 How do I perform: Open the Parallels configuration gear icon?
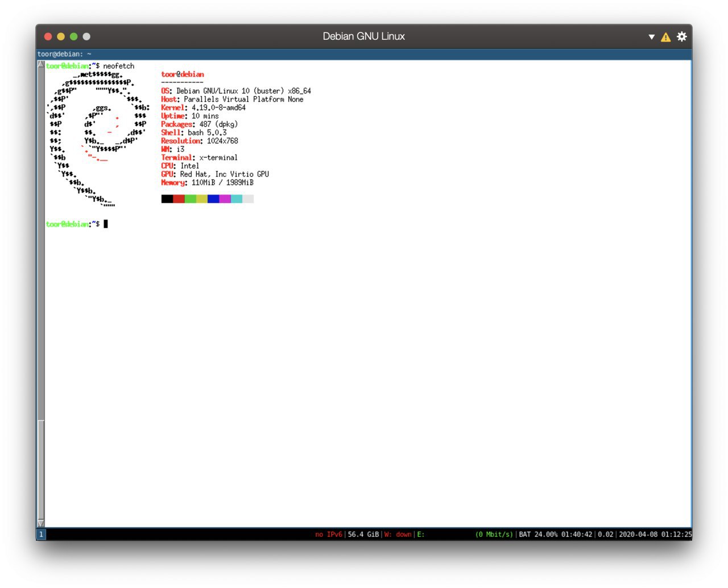[x=681, y=36]
